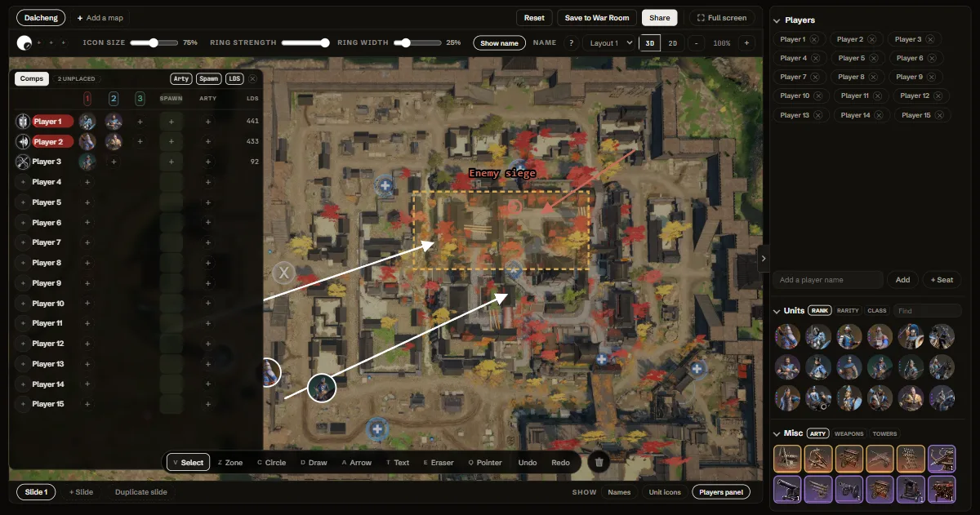Screen dimensions: 980x515
Task: Switch to 3D map view
Action: coord(650,43)
